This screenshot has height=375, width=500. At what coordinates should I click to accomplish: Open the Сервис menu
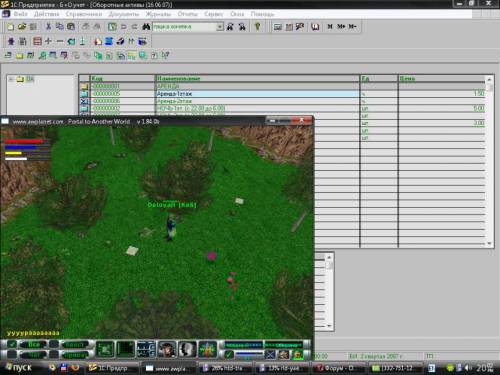tap(214, 14)
